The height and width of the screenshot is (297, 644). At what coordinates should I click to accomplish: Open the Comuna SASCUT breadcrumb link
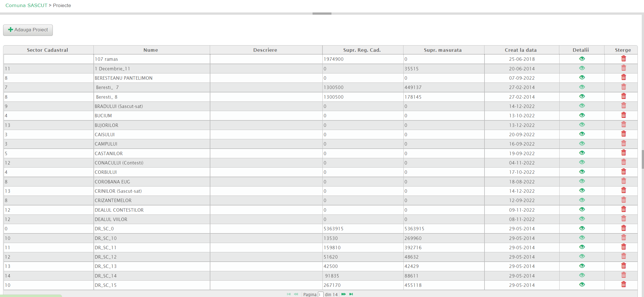pos(26,5)
